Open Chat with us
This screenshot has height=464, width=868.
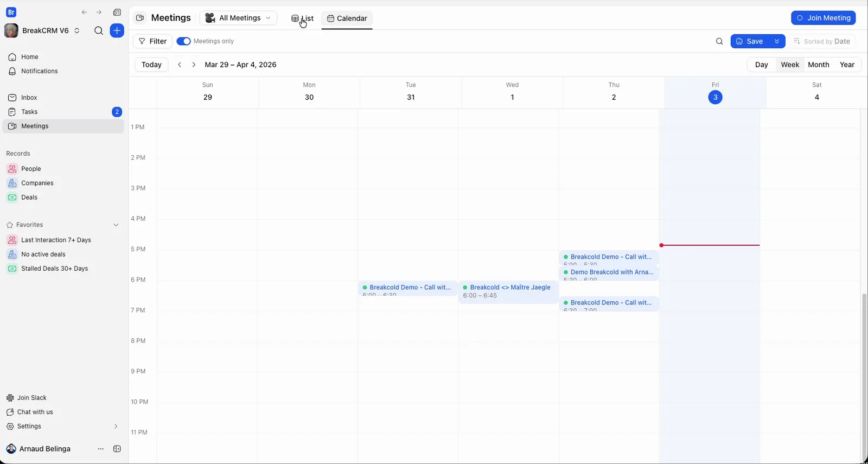click(30, 412)
